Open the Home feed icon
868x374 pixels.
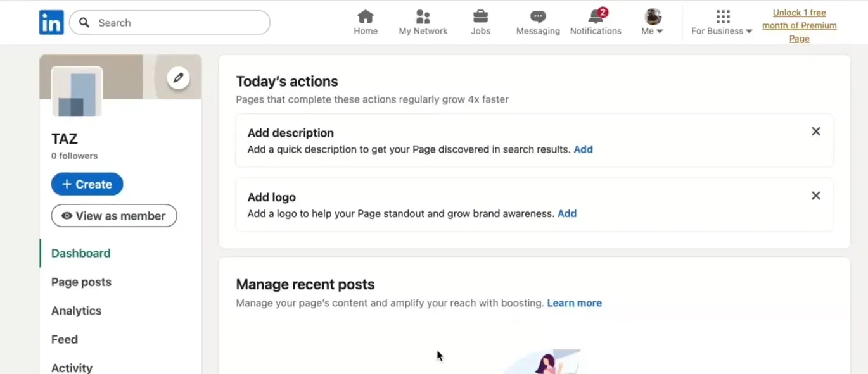coord(366,17)
